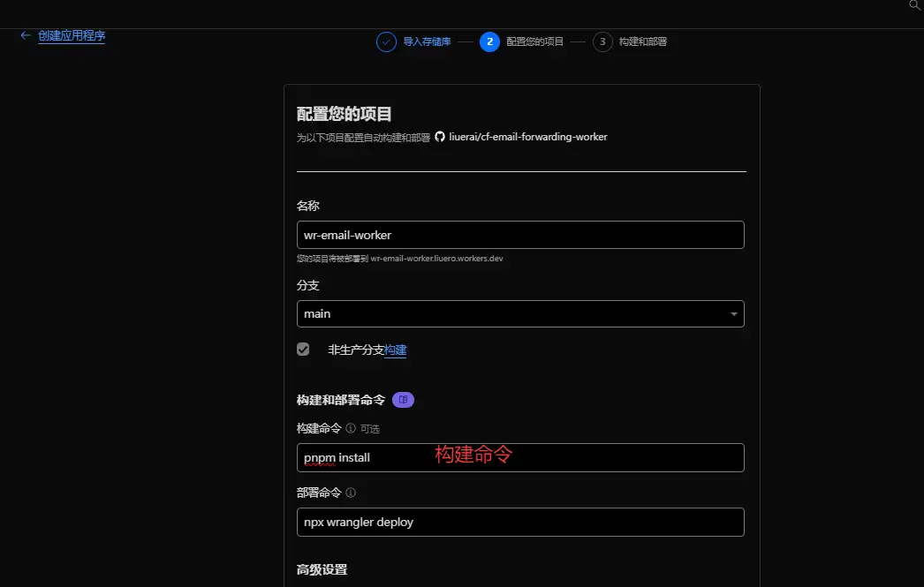
Task: Click the back arrow beside 创建应用程序
Action: (24, 36)
